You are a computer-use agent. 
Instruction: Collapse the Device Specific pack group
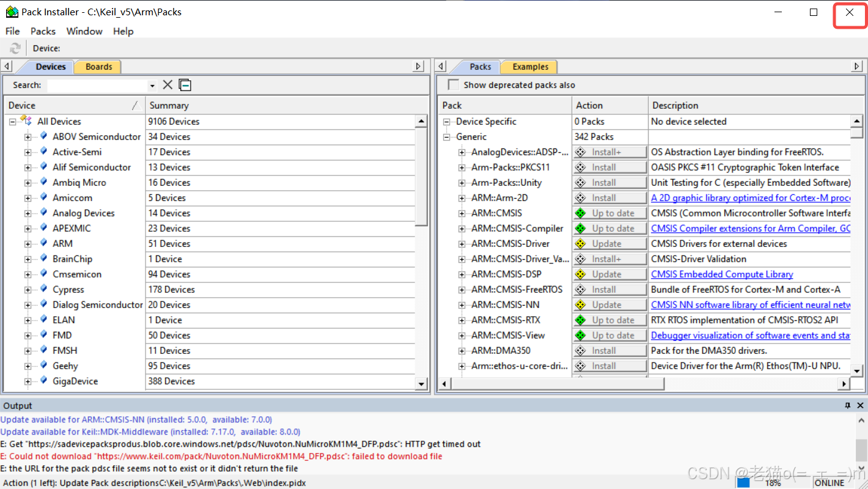(x=446, y=122)
